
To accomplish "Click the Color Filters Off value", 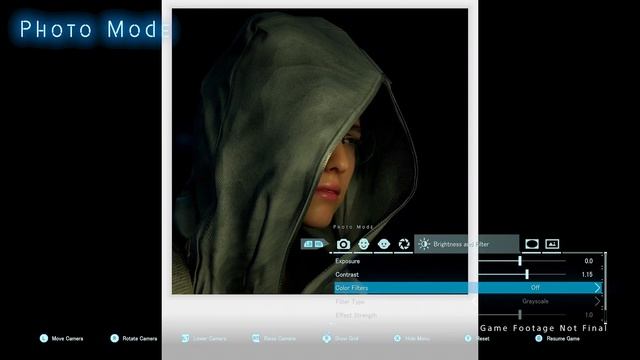I will click(535, 288).
